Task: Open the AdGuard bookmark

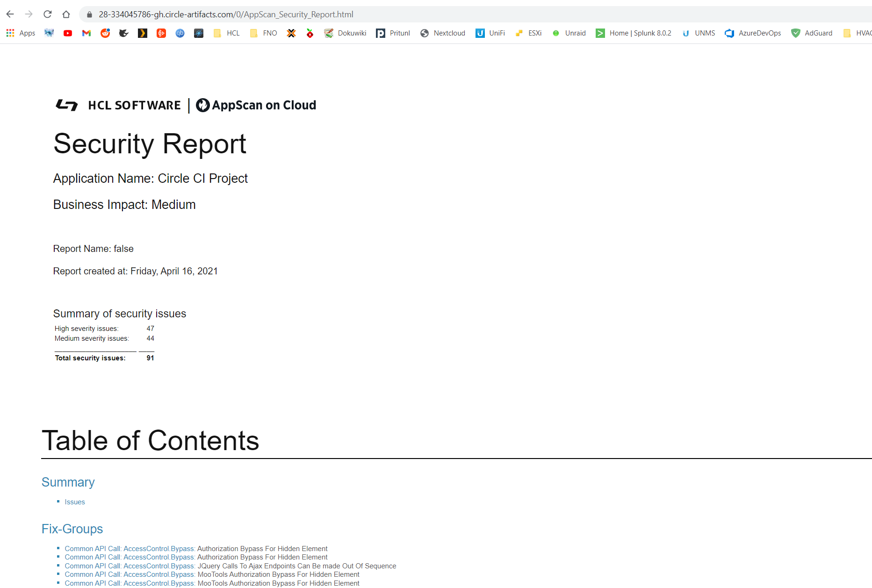Action: click(812, 33)
